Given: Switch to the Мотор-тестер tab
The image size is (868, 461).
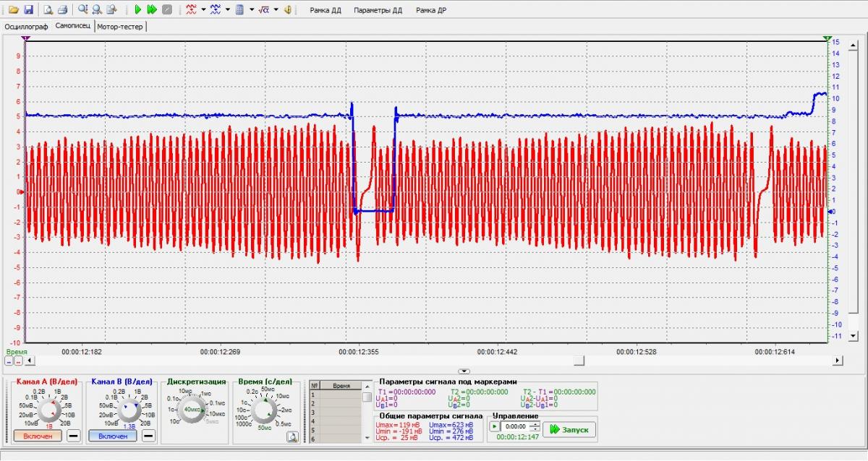Looking at the screenshot, I should click(120, 26).
